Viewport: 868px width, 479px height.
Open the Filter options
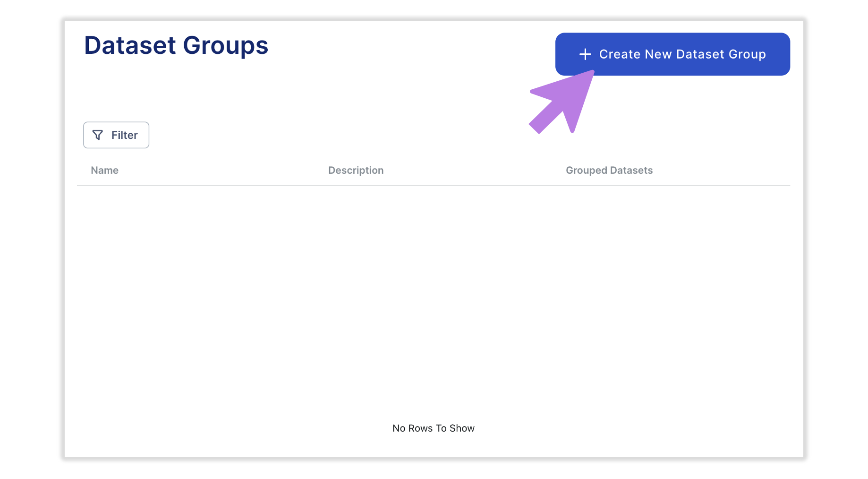(116, 135)
